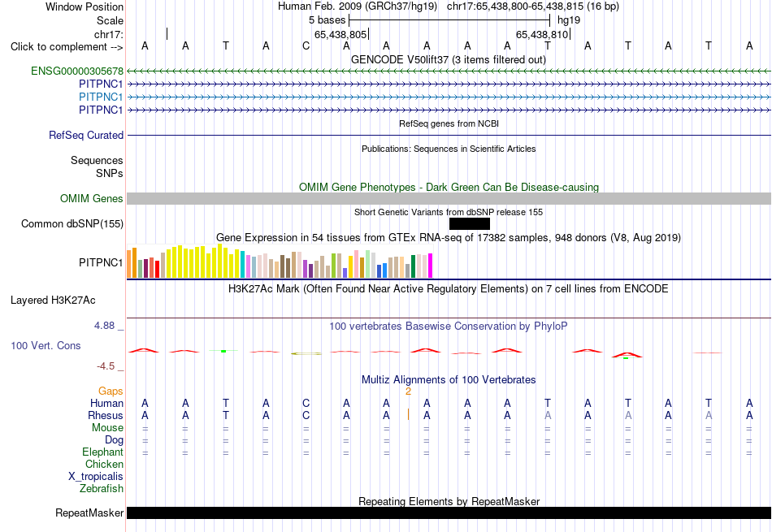Click the 'H3K27Ac Mark' ENCODE track title
Viewport: 772px width, 532px height.
(x=449, y=289)
